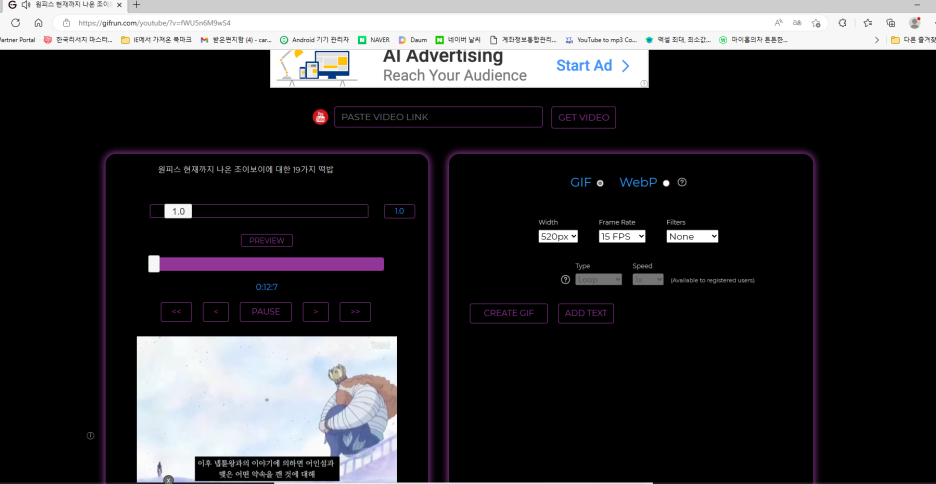Click the fast rewind << button

(x=176, y=312)
